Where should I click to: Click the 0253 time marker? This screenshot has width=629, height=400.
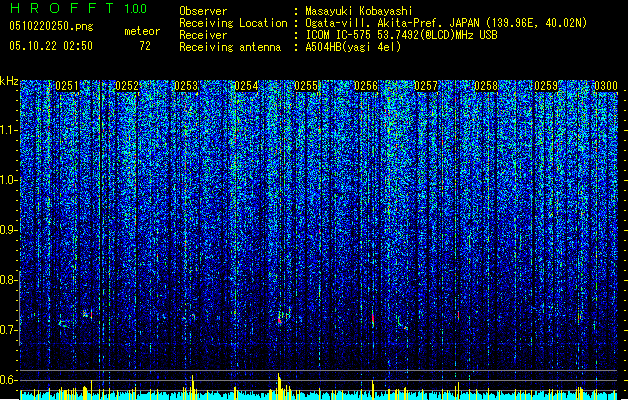[186, 86]
